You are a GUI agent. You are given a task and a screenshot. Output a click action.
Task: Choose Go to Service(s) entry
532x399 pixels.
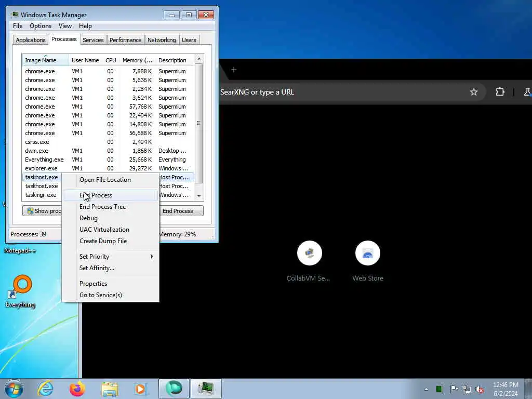coord(110,295)
